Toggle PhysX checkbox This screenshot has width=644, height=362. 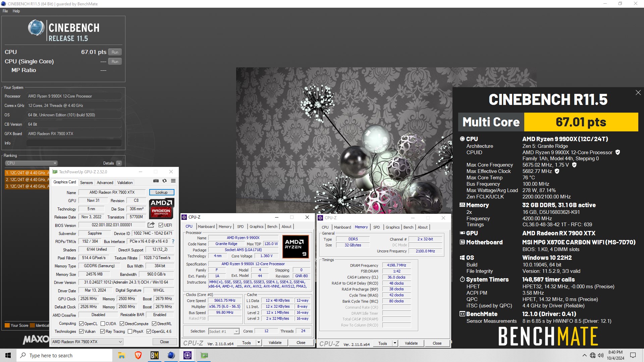click(130, 331)
